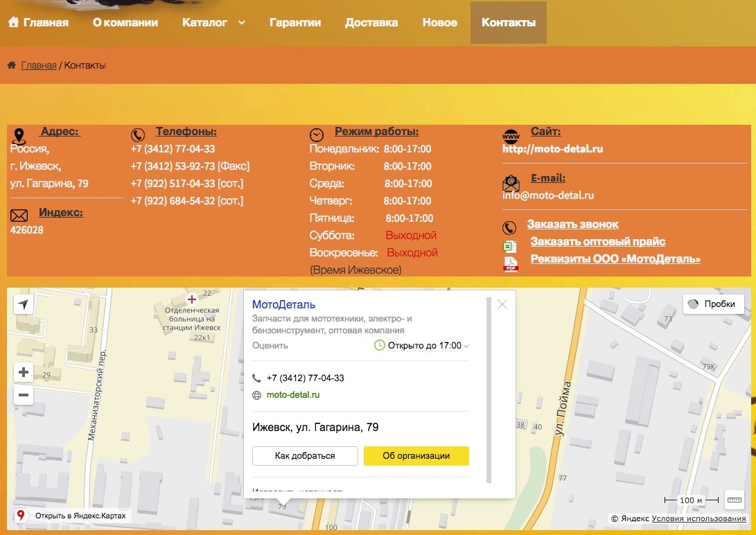Viewport: 756px width, 535px height.
Task: Open Реквизиты ООО «МотоДеталь» link
Action: coord(616,258)
